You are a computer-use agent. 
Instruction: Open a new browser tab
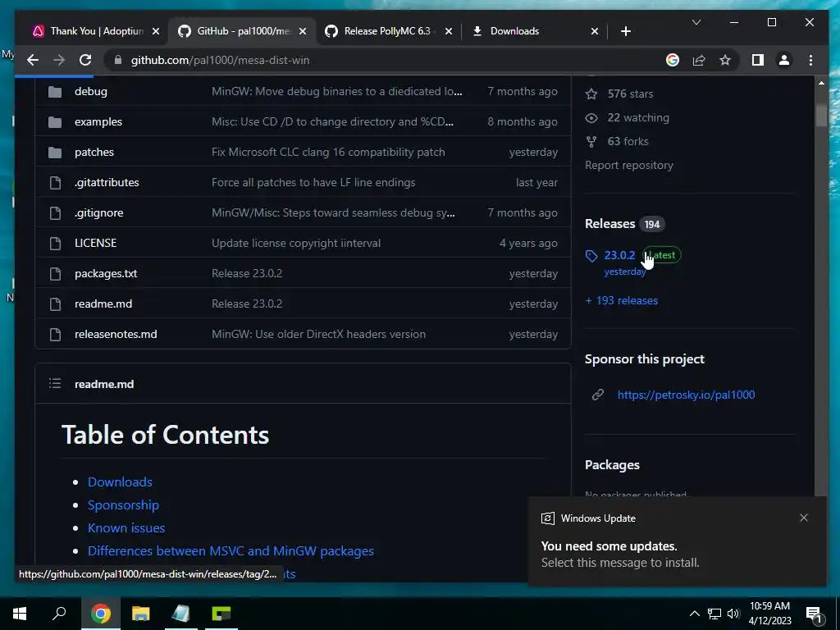[x=625, y=31]
